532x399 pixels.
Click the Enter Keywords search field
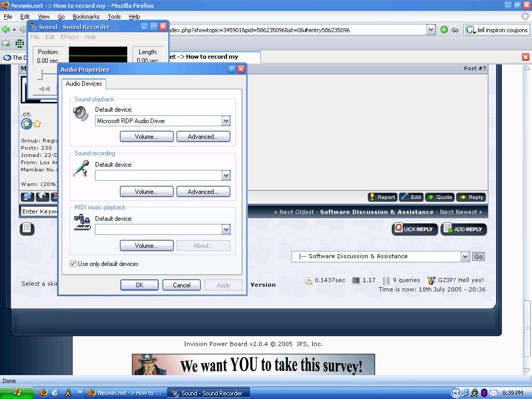click(39, 211)
